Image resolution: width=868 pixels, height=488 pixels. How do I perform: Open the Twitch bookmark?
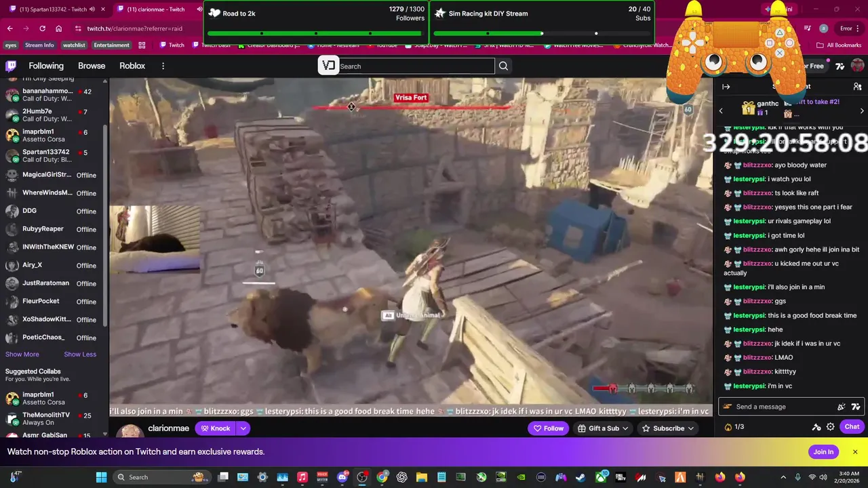pos(172,45)
